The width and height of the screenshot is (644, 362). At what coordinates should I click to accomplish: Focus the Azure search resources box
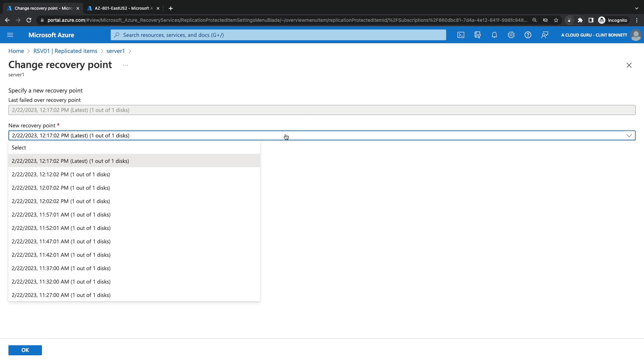[278, 35]
